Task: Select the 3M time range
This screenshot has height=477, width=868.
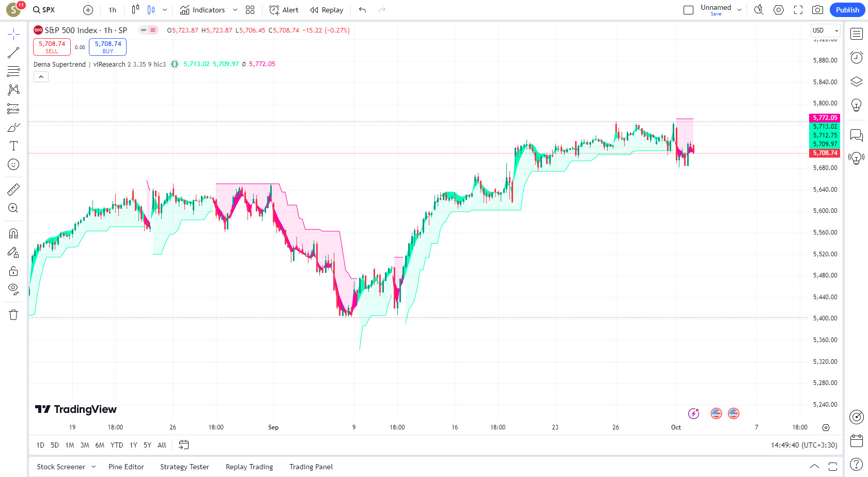Action: click(85, 445)
